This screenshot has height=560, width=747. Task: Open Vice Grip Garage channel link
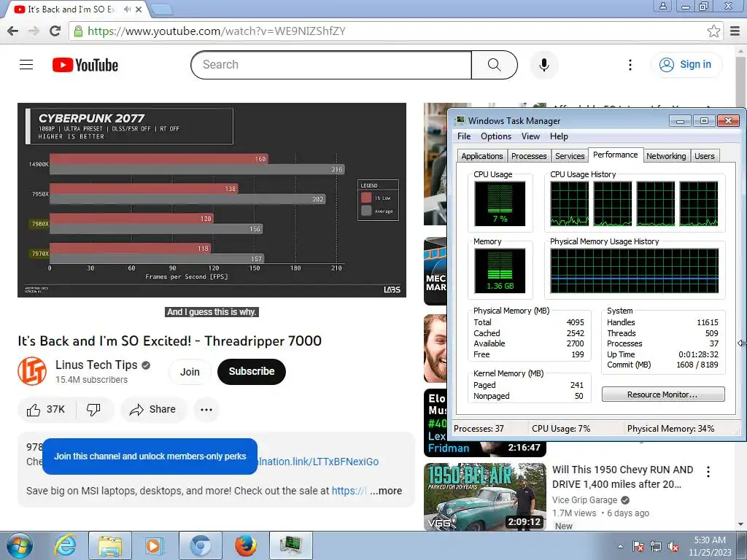point(584,500)
